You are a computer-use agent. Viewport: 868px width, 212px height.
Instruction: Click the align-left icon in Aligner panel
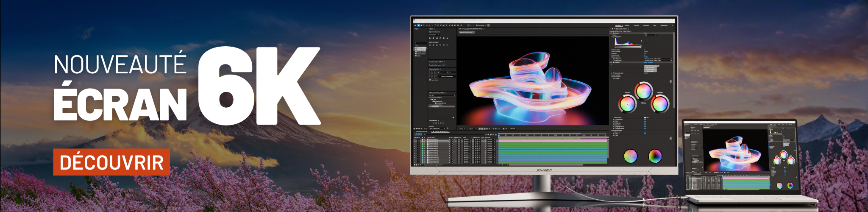click(x=430, y=38)
